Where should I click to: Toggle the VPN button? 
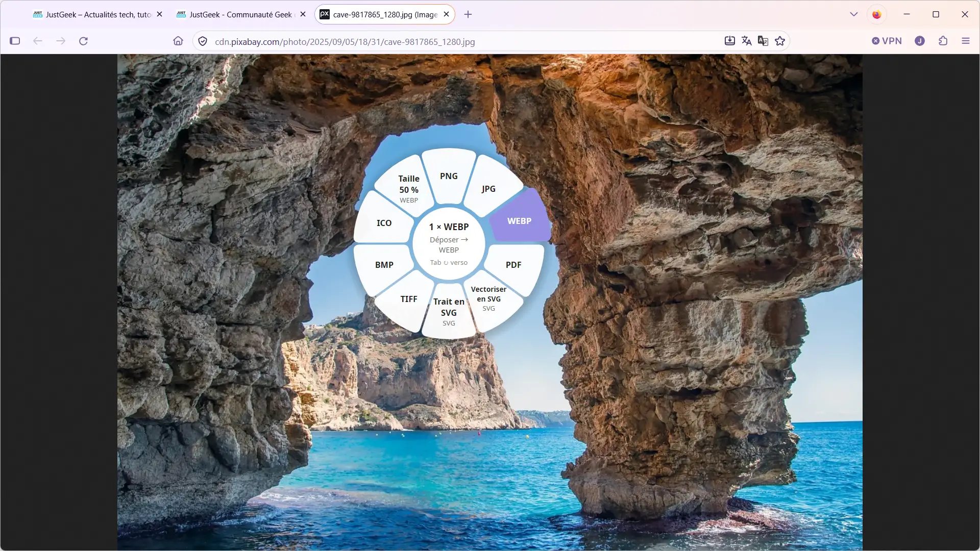point(887,41)
